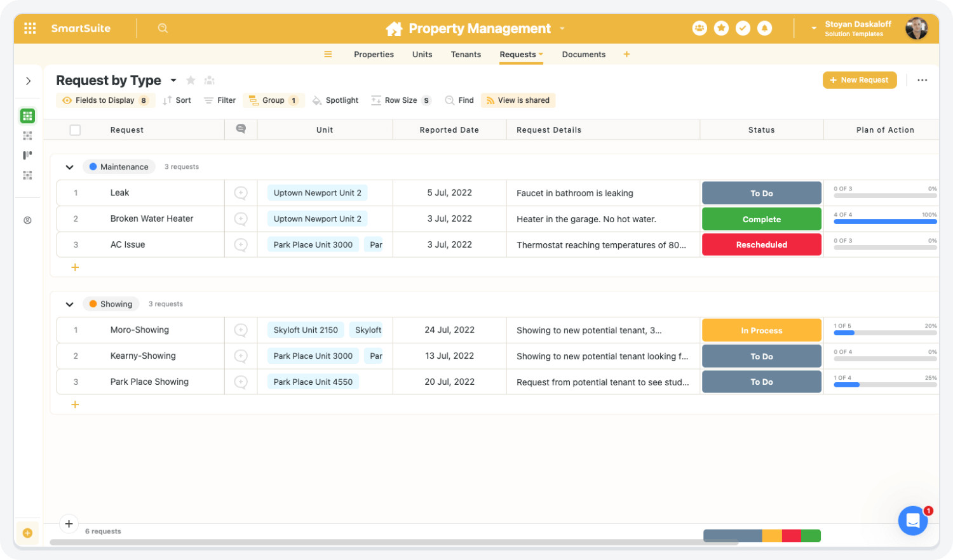This screenshot has width=953, height=560.
Task: Open Property Management title dropdown arrow
Action: pyautogui.click(x=562, y=29)
